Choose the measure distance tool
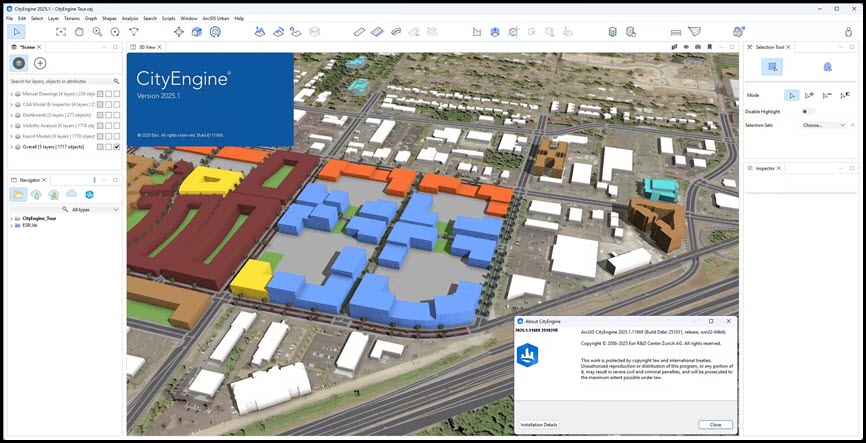Screen dimensions: 866x443 click(676, 32)
